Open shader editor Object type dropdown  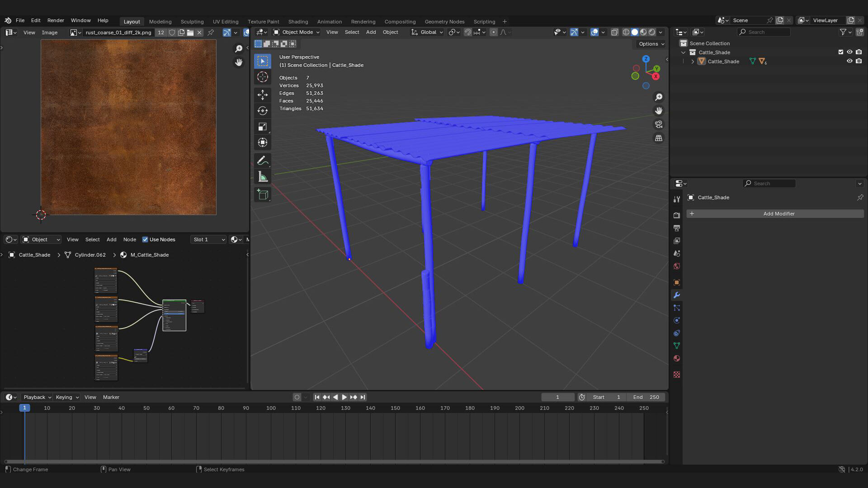tap(41, 239)
